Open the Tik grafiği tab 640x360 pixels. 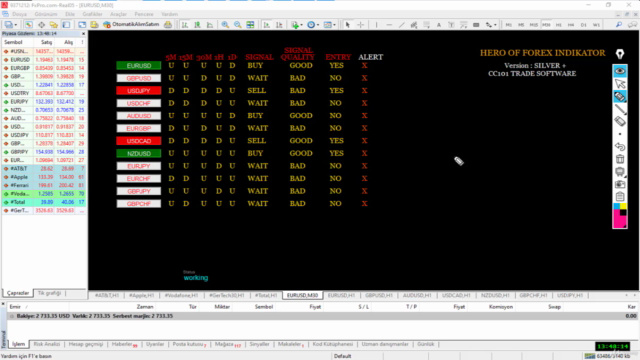click(x=49, y=293)
